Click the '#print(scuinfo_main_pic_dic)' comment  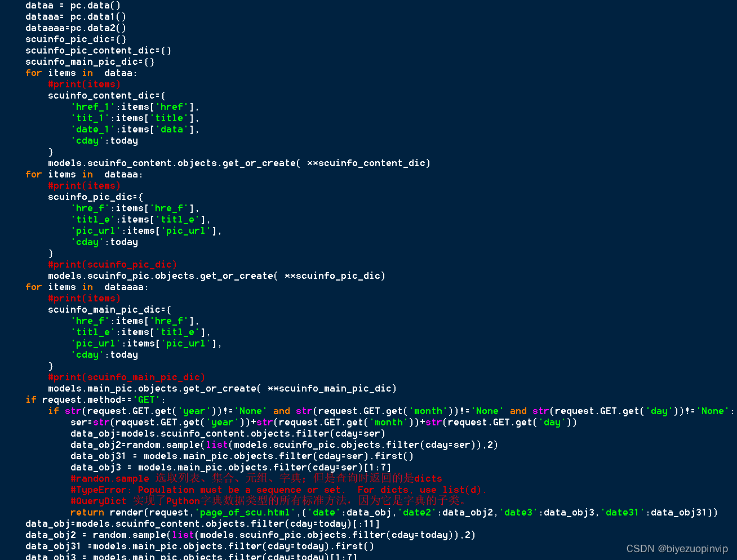click(127, 377)
